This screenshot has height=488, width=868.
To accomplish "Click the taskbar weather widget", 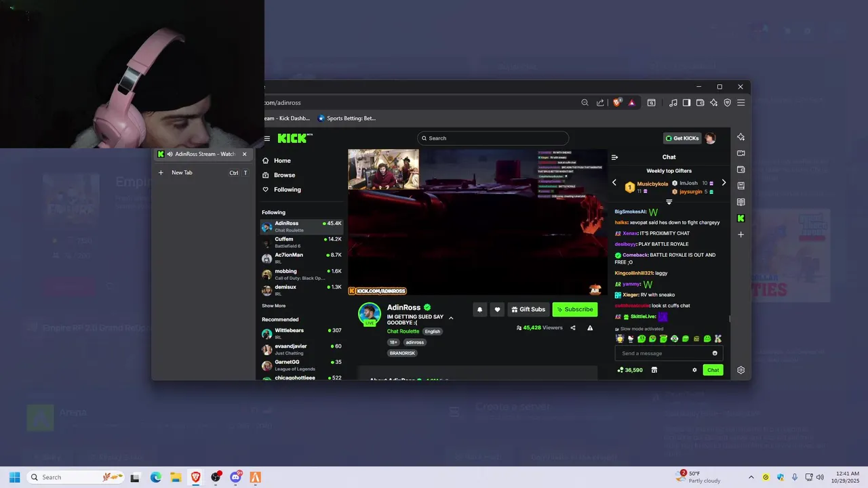I will (x=697, y=477).
